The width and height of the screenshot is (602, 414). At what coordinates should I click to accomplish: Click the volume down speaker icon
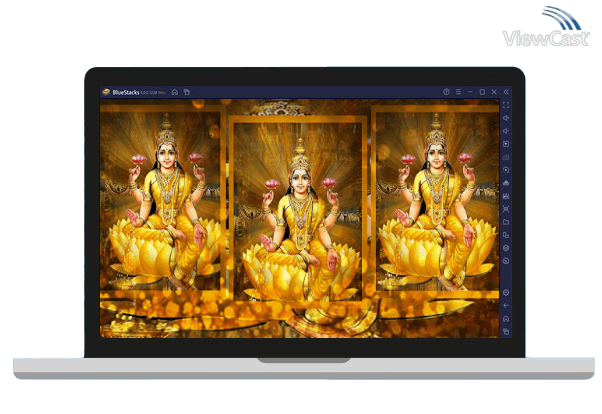point(506,131)
